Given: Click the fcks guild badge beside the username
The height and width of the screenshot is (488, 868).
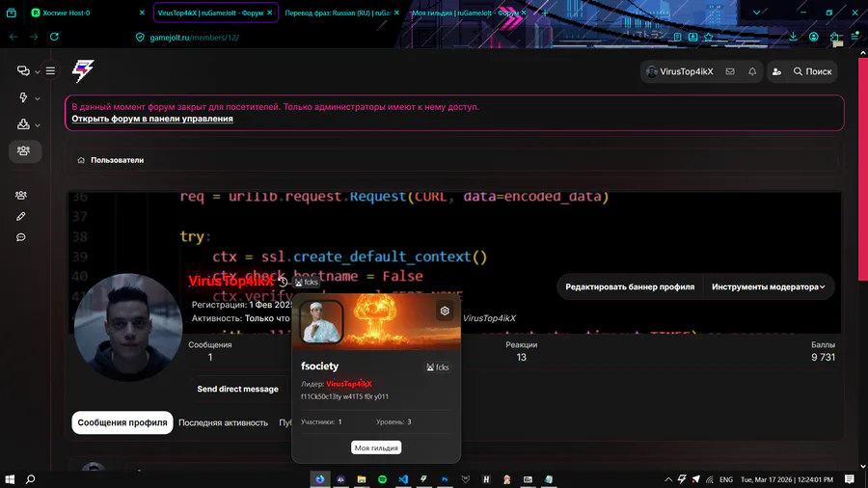Looking at the screenshot, I should [306, 283].
